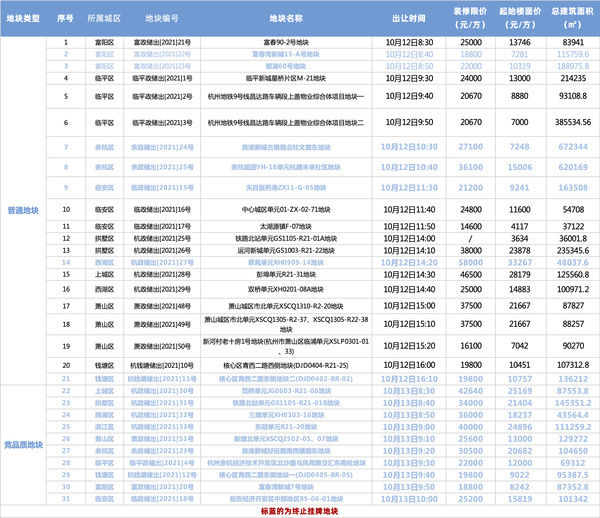This screenshot has height=518, width=600.
Task: Select the 地块编号 column header
Action: 162,18
